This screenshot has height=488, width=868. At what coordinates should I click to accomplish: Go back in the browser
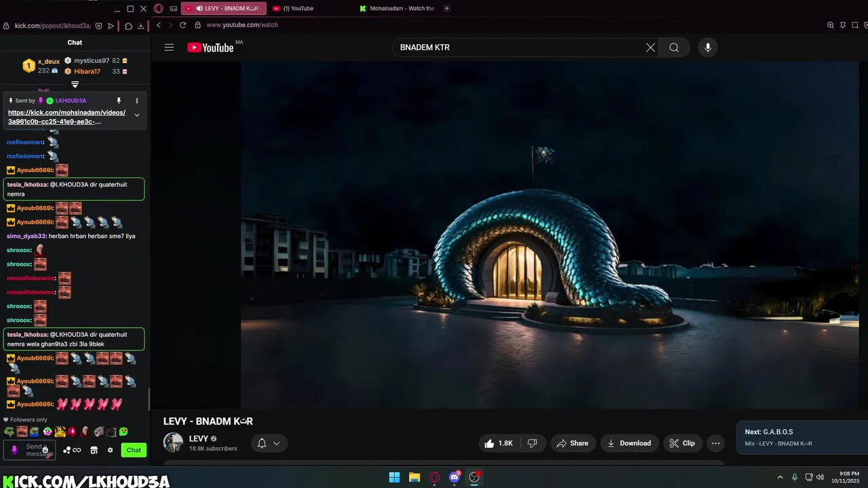(159, 25)
